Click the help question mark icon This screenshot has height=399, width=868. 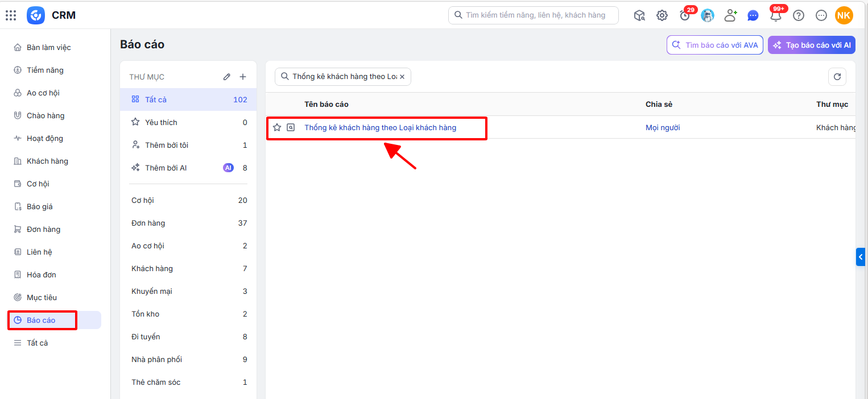coord(799,15)
